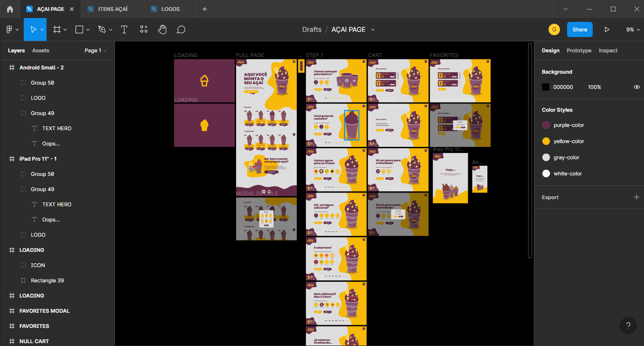Open the Figma main menu icon
644x346 pixels.
[x=9, y=29]
